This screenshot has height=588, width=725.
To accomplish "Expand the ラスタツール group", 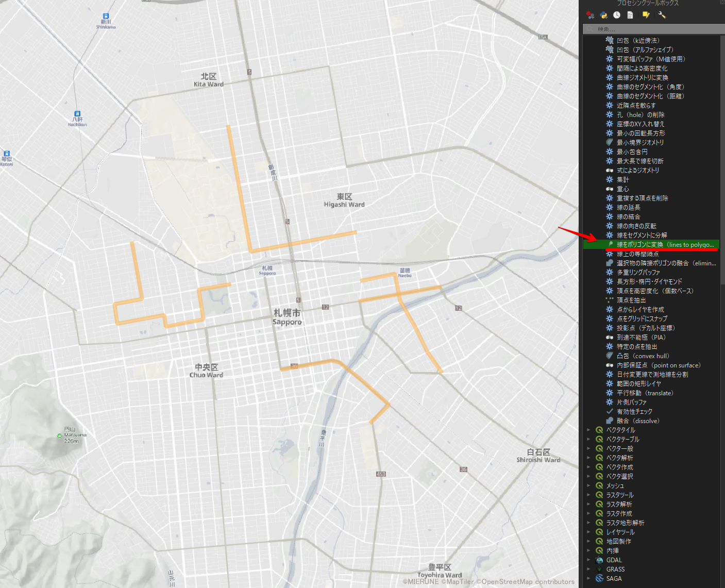I will click(588, 495).
